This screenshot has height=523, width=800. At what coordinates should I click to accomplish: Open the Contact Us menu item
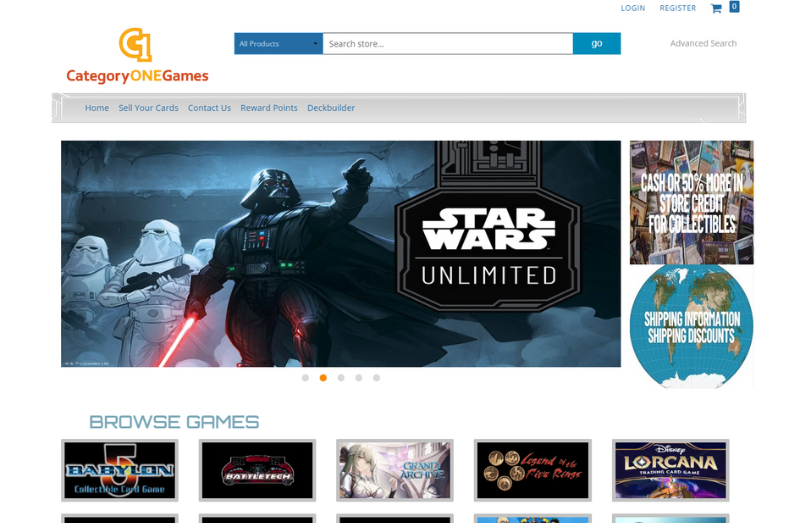[209, 108]
